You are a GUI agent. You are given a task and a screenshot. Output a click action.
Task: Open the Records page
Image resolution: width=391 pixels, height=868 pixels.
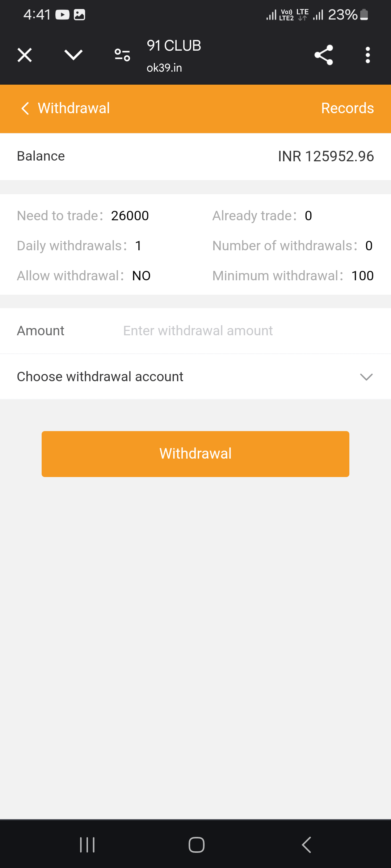(347, 108)
